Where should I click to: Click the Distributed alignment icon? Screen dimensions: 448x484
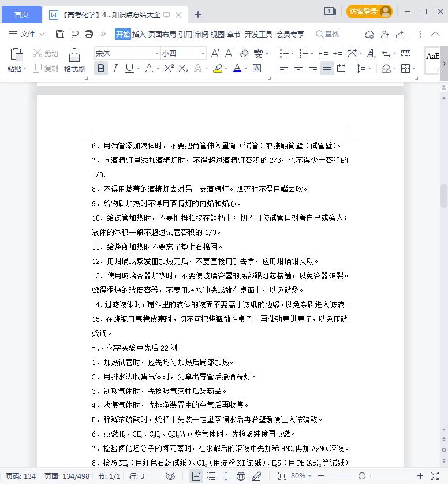[x=342, y=68]
